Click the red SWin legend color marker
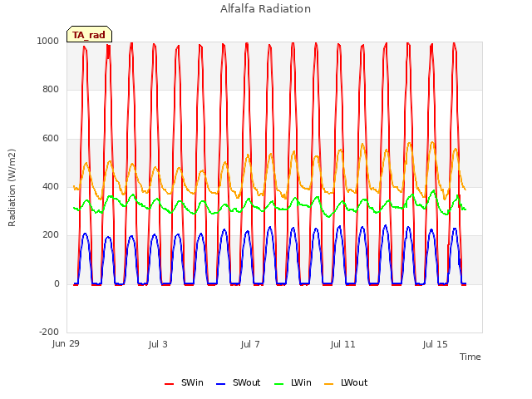Screen dimensions: 532x399 [169, 384]
